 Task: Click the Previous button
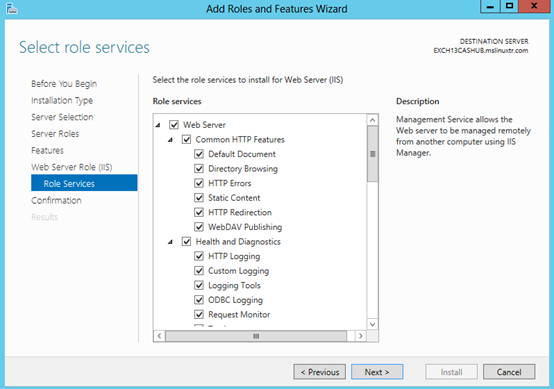[x=320, y=372]
